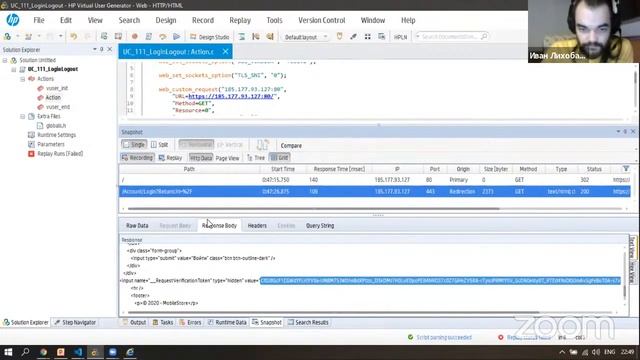Screen dimensions: 640x360
Task: Open dropdown arrow beside Open Script icon
Action: 39,37
